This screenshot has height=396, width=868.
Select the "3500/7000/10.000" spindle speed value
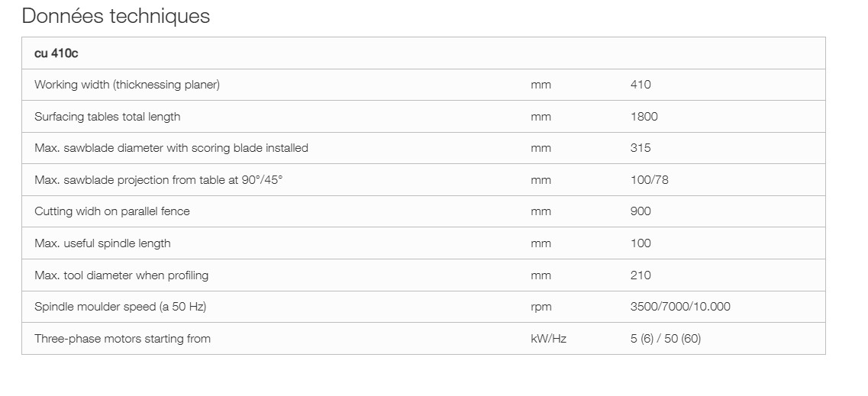pyautogui.click(x=679, y=307)
